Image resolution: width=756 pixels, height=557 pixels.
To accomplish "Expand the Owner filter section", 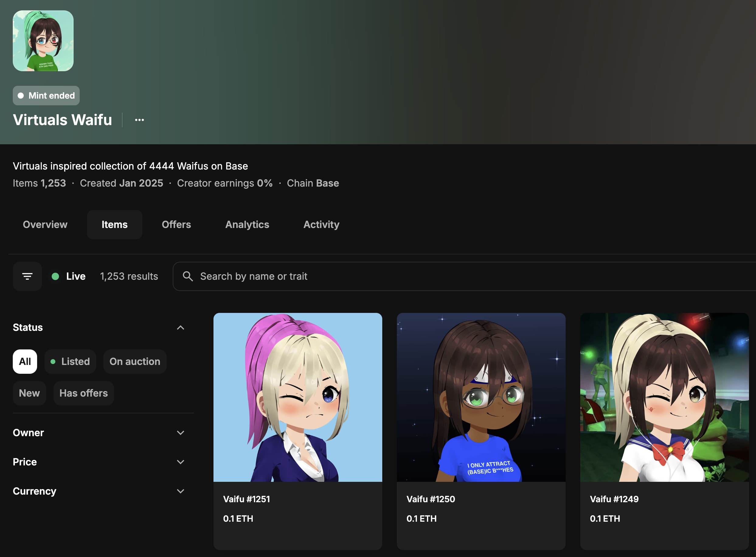I will pyautogui.click(x=181, y=433).
